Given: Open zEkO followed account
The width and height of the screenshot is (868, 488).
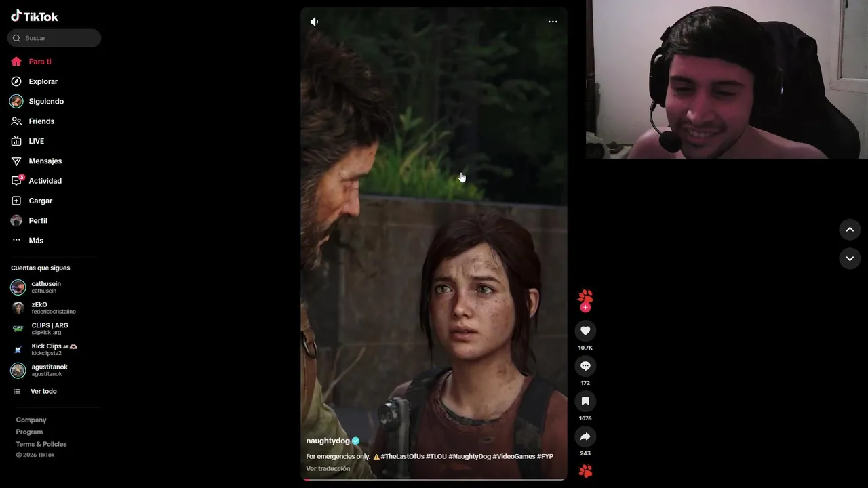Looking at the screenshot, I should pyautogui.click(x=54, y=308).
